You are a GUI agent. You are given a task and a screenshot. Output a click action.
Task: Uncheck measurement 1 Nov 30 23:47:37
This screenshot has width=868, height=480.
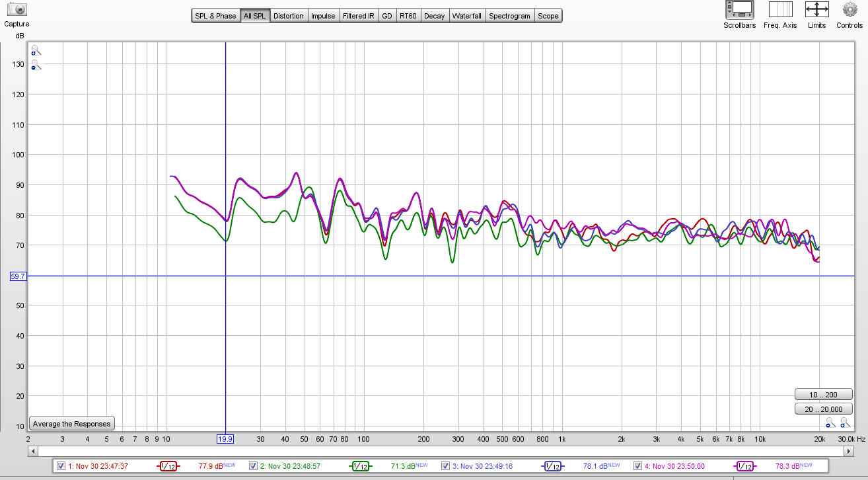point(61,466)
